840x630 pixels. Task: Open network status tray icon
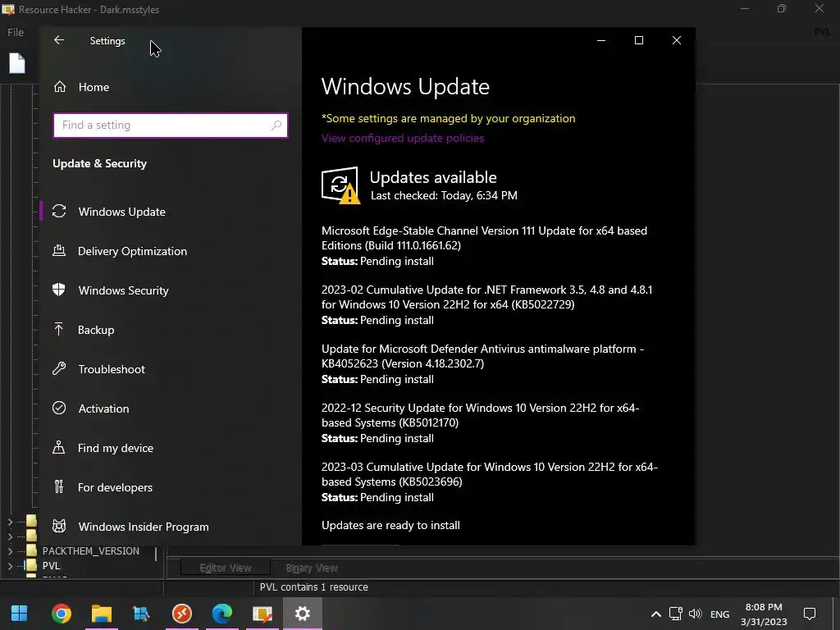(676, 614)
